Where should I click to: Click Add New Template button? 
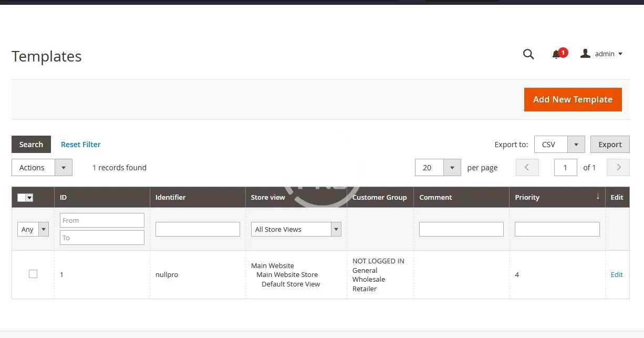point(573,99)
